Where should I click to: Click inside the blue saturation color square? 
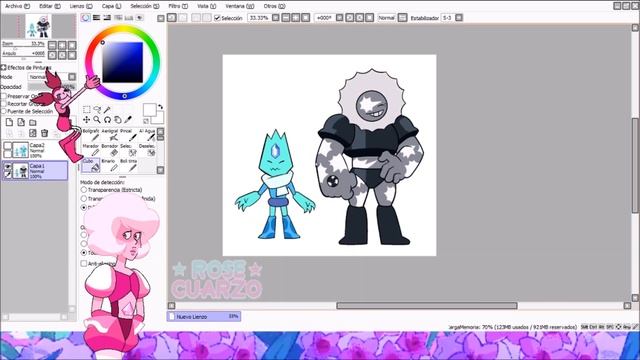[x=122, y=62]
